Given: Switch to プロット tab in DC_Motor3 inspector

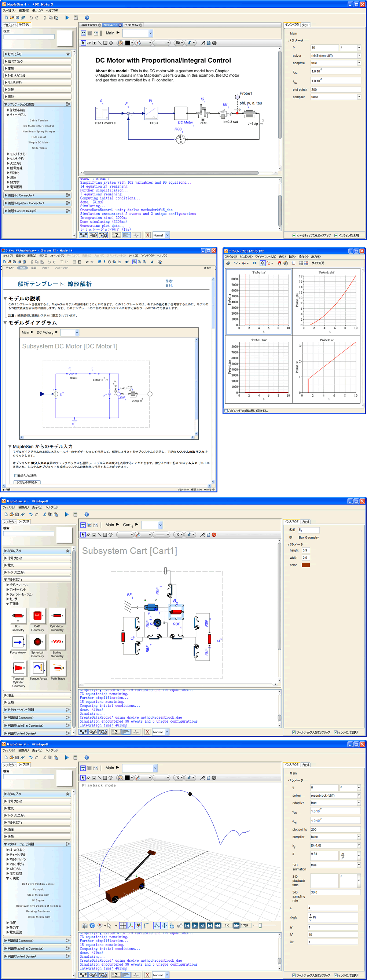Looking at the screenshot, I should click(x=306, y=25).
